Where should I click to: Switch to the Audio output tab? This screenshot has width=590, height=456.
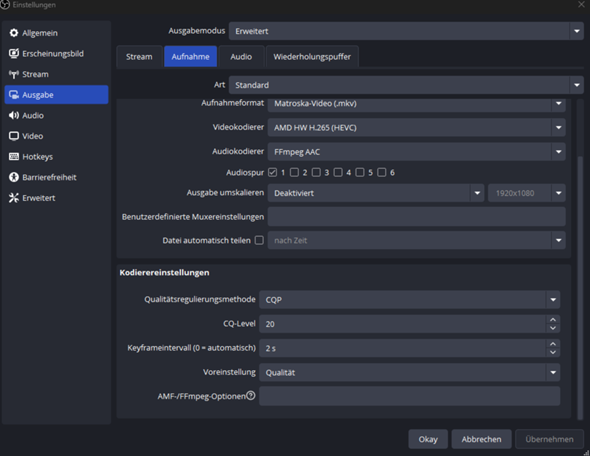(241, 56)
